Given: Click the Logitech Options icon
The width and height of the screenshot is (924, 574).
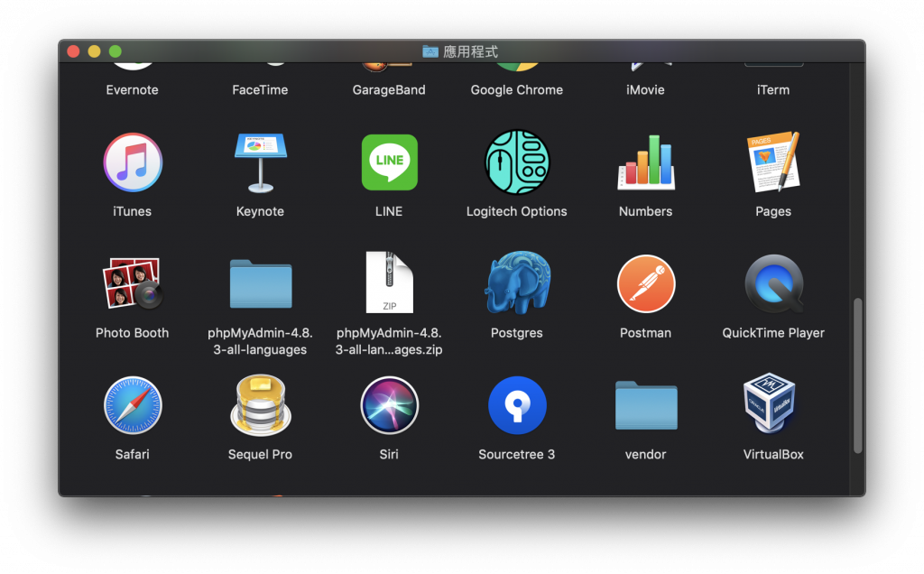Looking at the screenshot, I should (517, 162).
